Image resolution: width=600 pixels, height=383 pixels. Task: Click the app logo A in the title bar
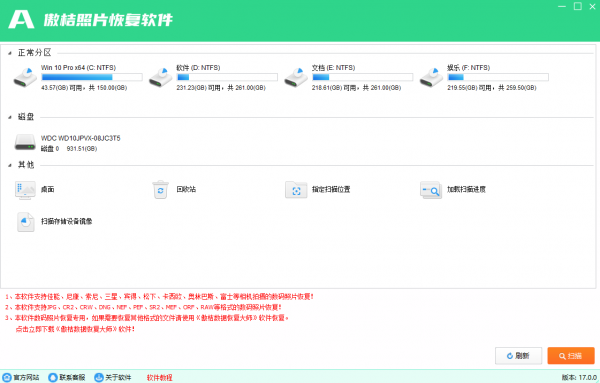21,20
